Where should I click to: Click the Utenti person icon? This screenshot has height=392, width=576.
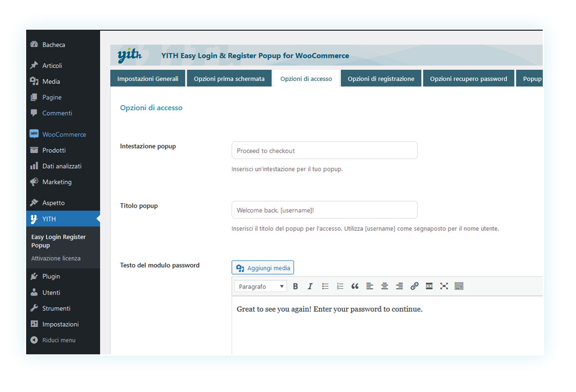34,292
